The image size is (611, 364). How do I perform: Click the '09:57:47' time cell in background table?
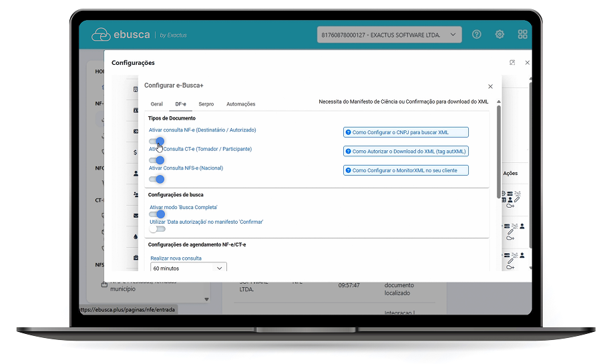[x=349, y=285]
